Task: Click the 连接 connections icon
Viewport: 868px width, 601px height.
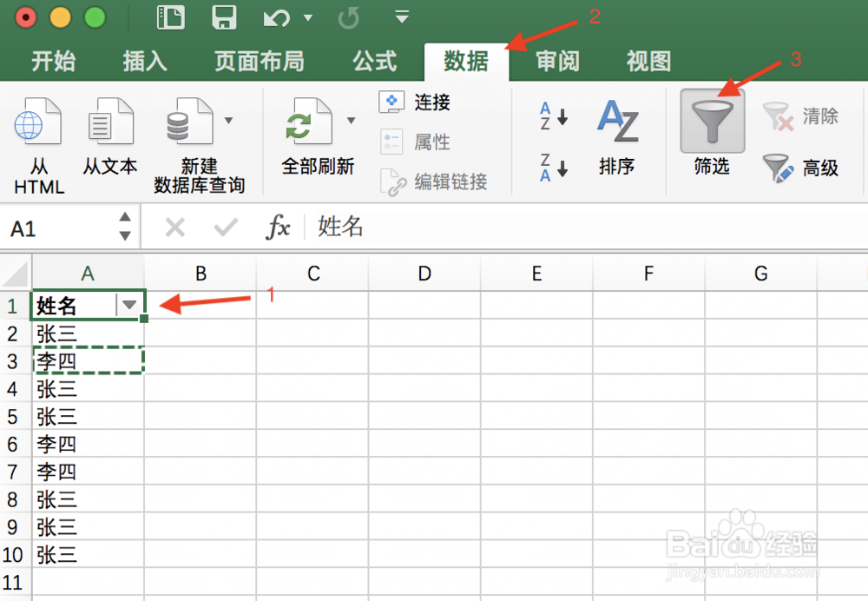Action: pyautogui.click(x=392, y=102)
